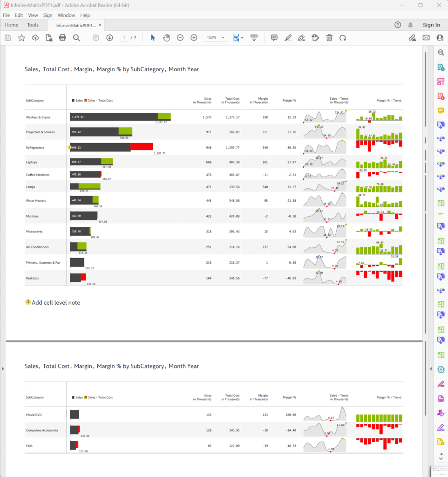Share the document via email icon

tap(426, 38)
